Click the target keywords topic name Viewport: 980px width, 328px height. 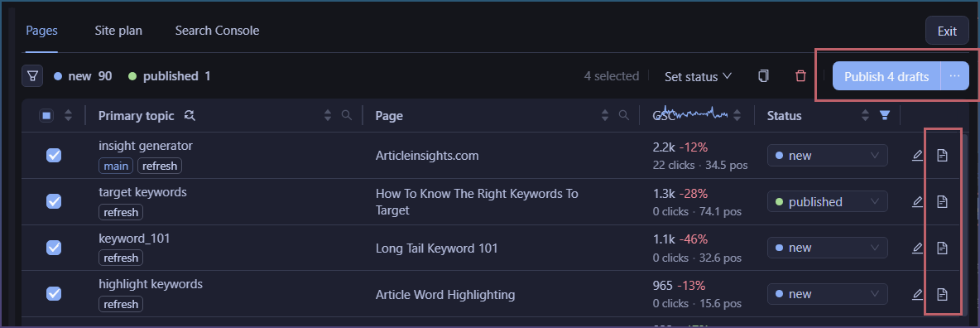click(x=143, y=191)
